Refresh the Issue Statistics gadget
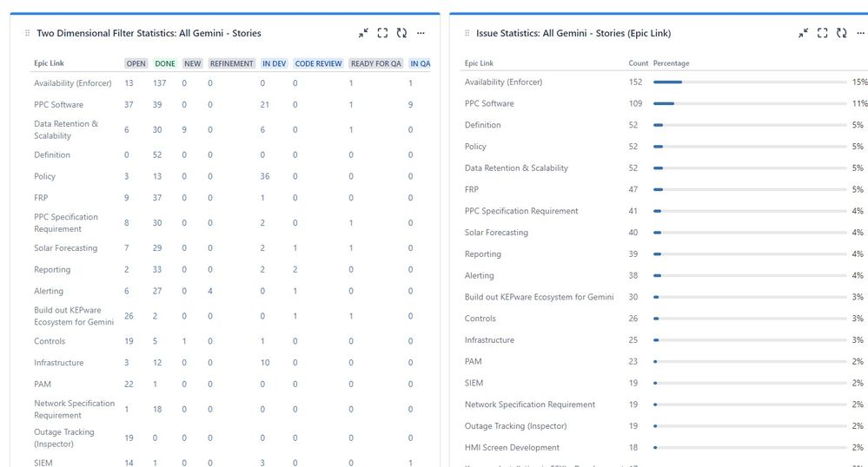The image size is (868, 467). [x=841, y=33]
